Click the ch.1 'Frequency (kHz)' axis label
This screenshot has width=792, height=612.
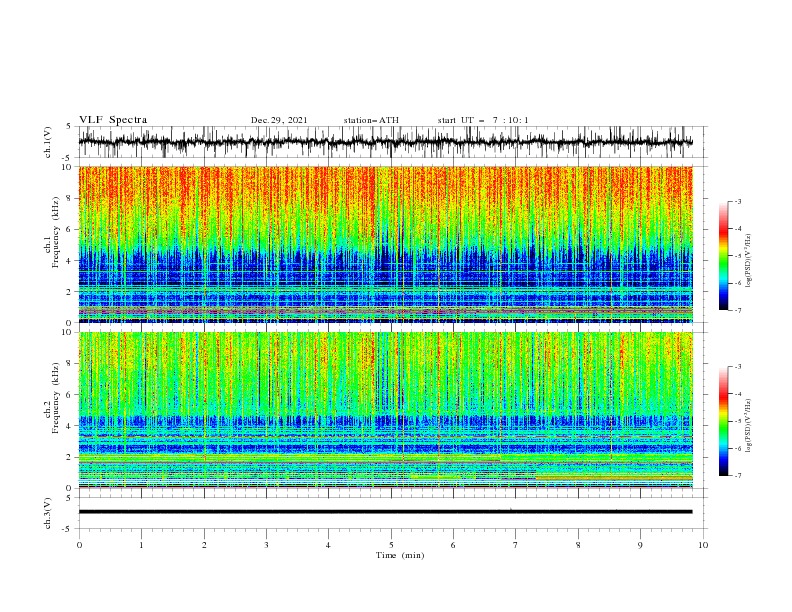[x=56, y=232]
